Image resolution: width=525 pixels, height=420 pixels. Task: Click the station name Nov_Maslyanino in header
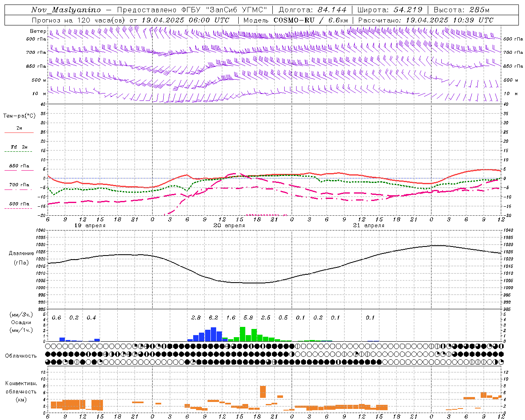click(66, 10)
